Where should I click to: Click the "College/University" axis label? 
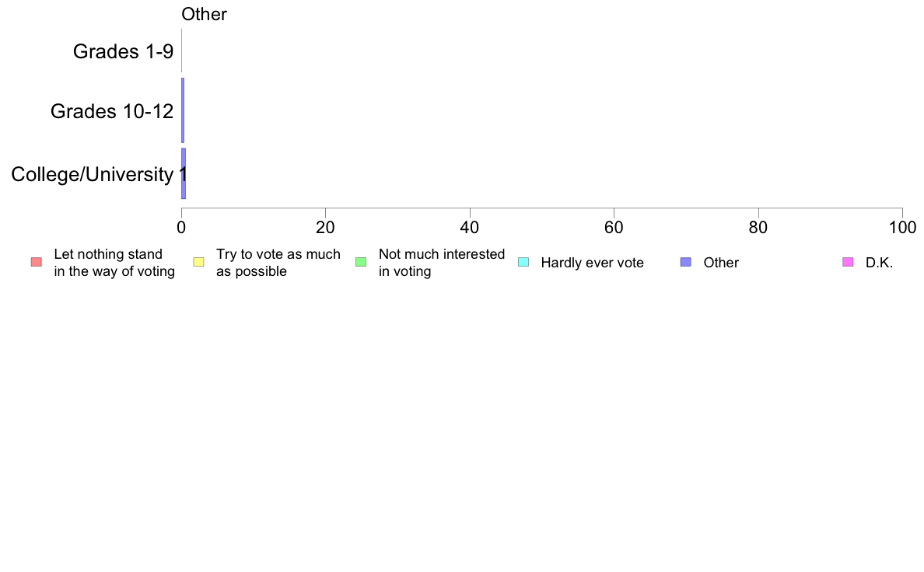92,174
